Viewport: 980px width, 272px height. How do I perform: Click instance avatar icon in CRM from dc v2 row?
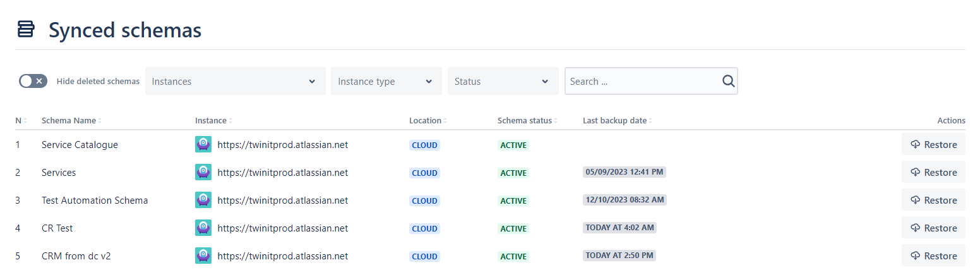tap(203, 256)
